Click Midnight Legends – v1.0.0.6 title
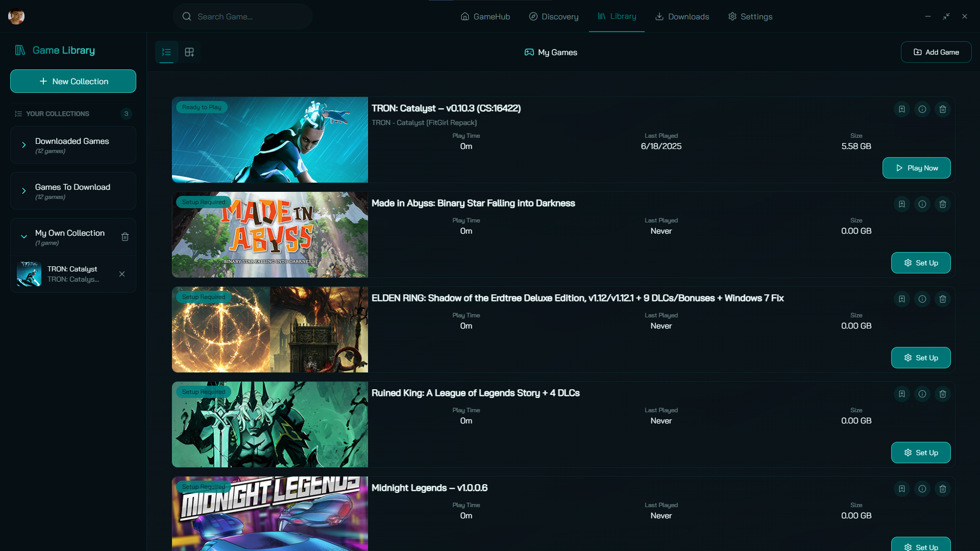The image size is (980, 551). coord(429,488)
